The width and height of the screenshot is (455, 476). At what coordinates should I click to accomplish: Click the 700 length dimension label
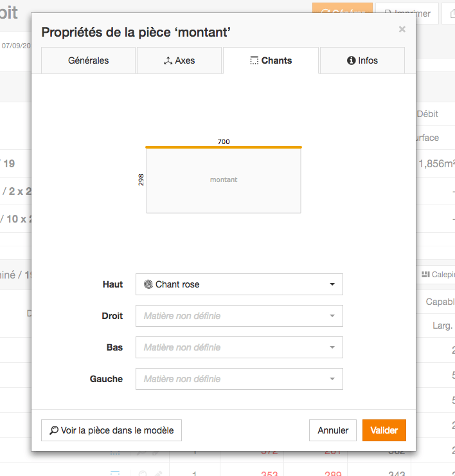coord(224,142)
